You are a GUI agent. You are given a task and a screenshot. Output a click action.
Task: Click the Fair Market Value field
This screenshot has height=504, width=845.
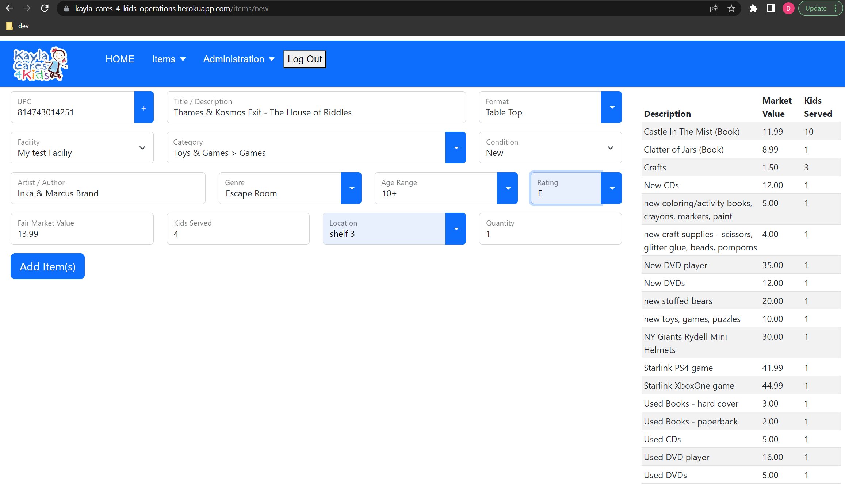coord(82,229)
